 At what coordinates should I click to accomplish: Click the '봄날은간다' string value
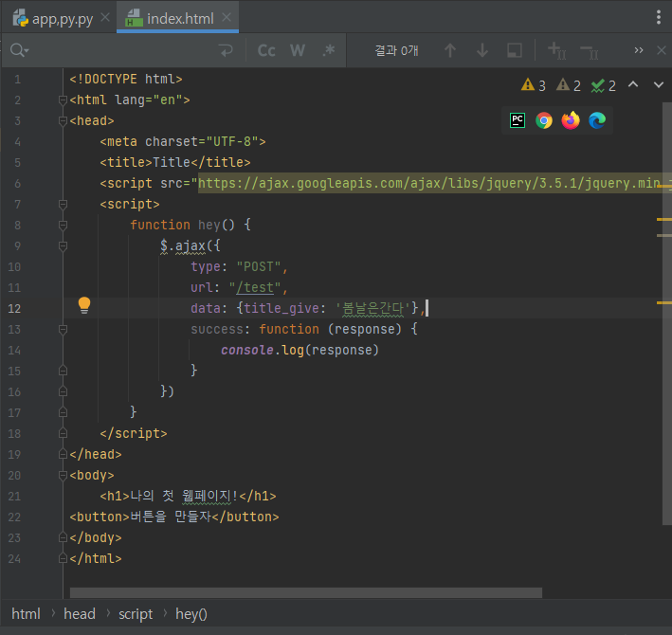tap(372, 309)
